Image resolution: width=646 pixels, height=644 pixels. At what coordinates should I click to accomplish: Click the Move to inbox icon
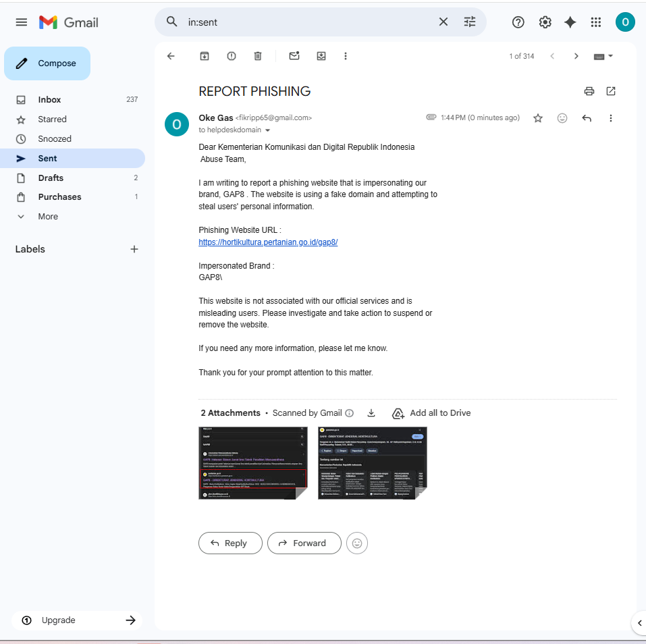tap(321, 56)
